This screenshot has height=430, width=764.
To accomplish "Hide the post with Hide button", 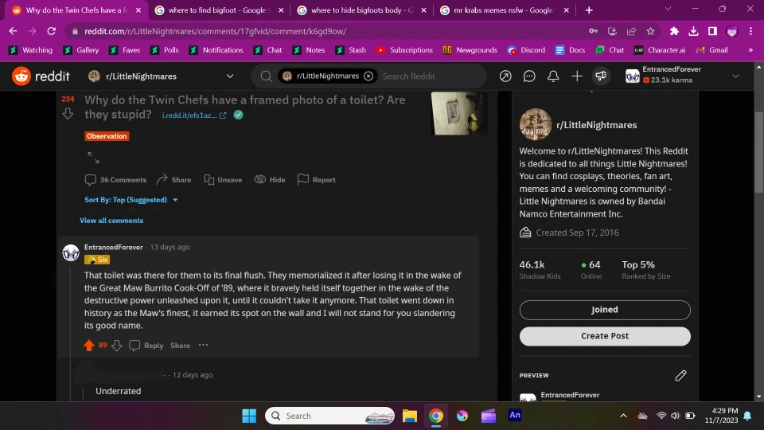I will coord(270,180).
